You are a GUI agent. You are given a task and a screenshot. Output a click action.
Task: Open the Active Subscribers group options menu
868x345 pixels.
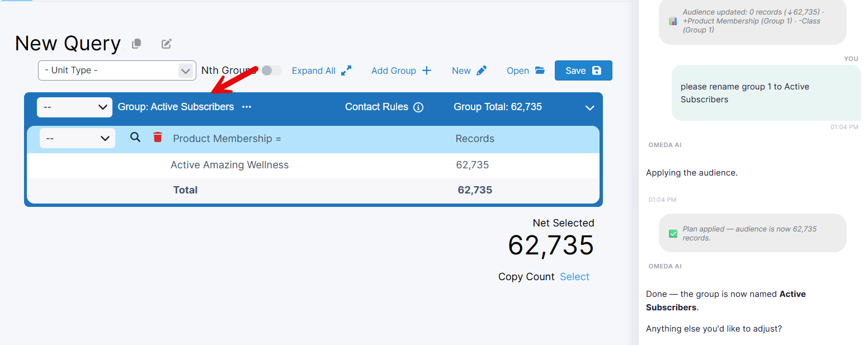point(247,107)
